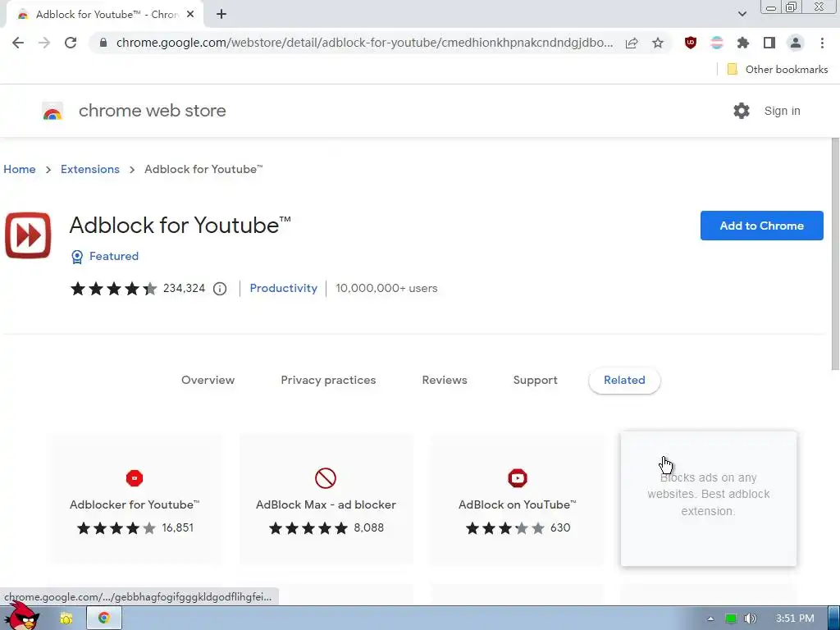Open the AdBlock Max - ad blocker card
The image size is (840, 630).
[x=326, y=499]
